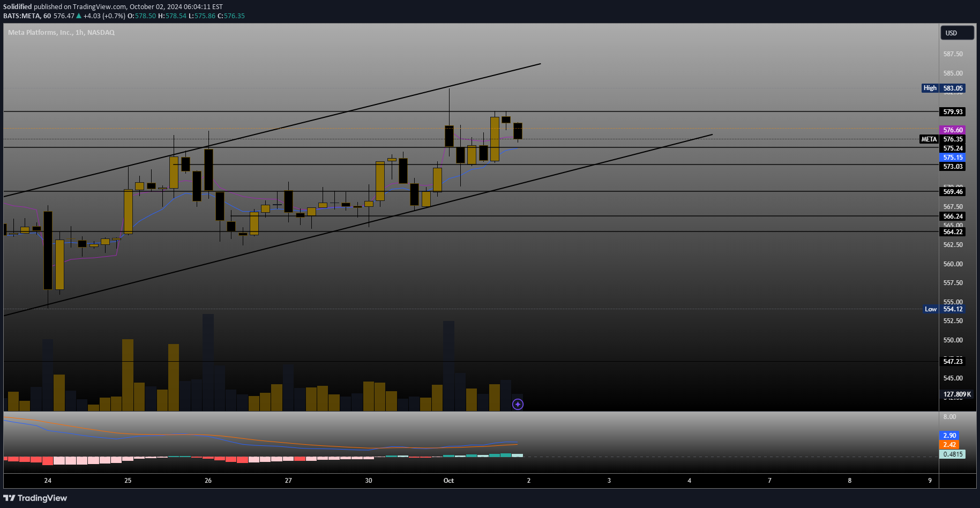Viewport: 980px width, 508px height.
Task: Click the blue 2.90 MACD value label
Action: (x=949, y=436)
